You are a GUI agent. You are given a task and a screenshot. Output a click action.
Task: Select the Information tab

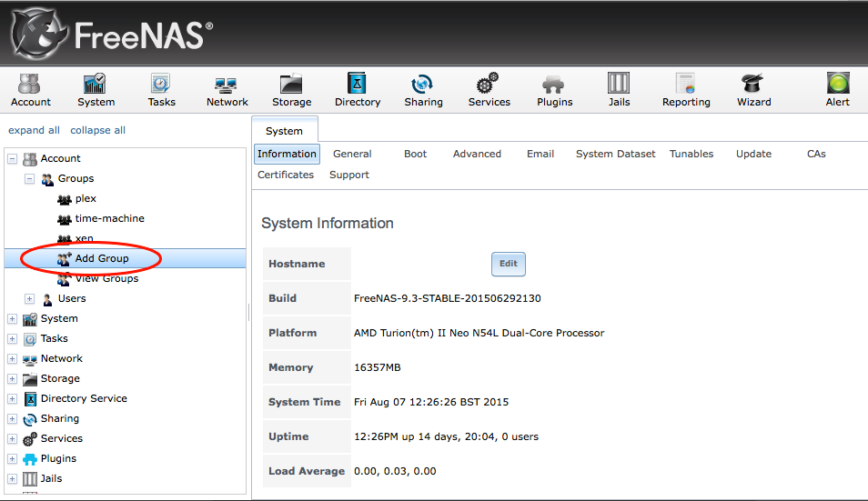coord(287,154)
